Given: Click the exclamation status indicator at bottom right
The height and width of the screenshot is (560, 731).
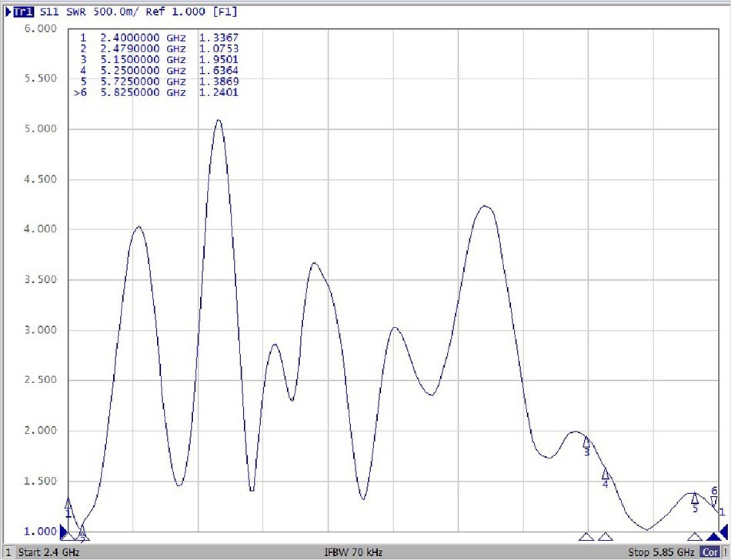Looking at the screenshot, I should (x=726, y=552).
